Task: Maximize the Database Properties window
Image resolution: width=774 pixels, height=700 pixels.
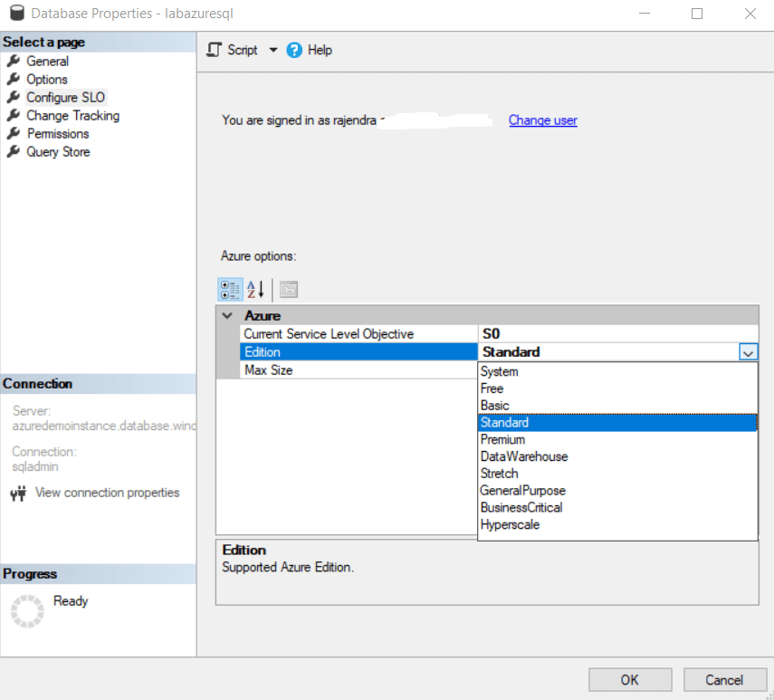Action: point(697,14)
